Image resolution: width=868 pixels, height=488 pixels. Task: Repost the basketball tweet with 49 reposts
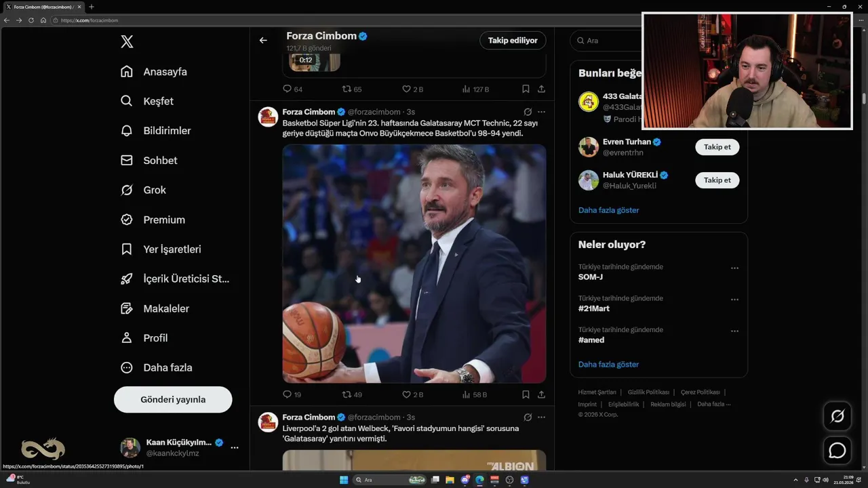tap(352, 394)
